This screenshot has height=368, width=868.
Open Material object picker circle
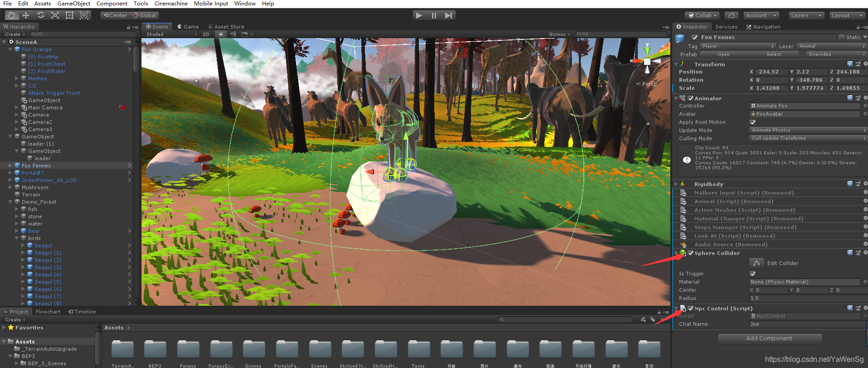pyautogui.click(x=865, y=282)
